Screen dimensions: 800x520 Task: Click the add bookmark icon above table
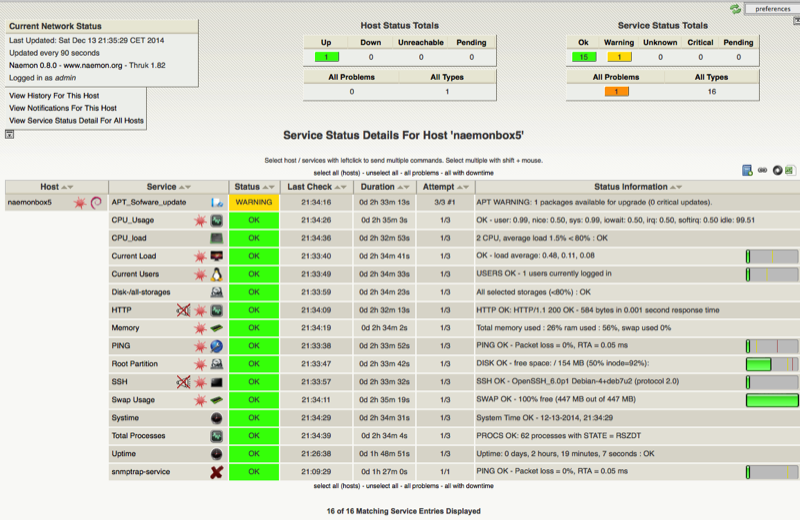(x=747, y=170)
